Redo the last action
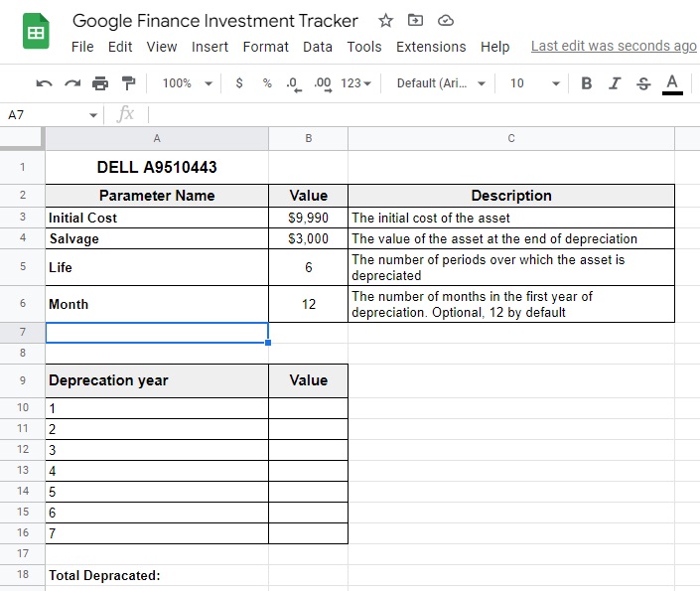The height and width of the screenshot is (591, 700). tap(72, 83)
